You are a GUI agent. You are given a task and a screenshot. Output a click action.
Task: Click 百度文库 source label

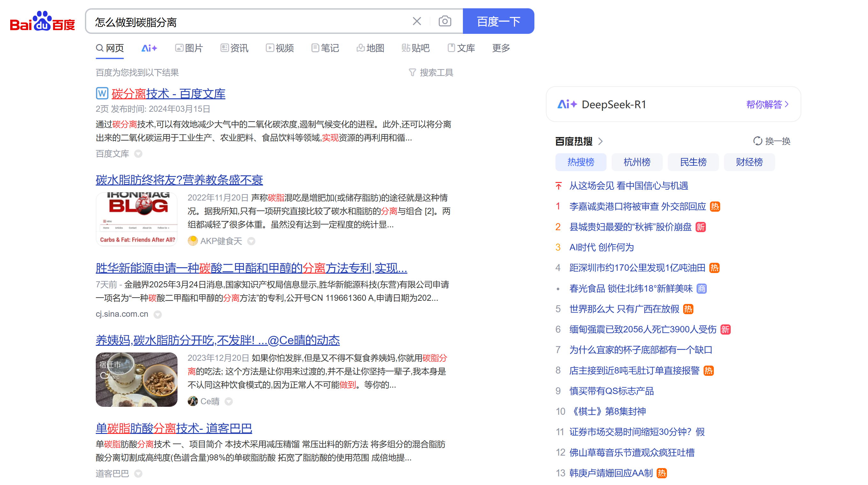click(112, 154)
